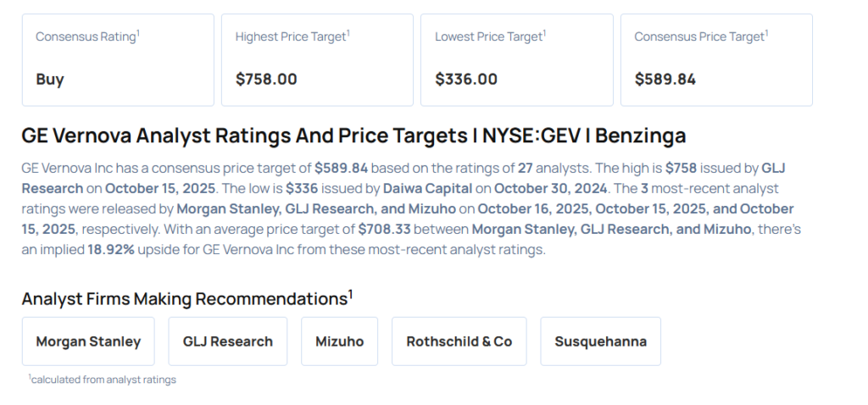Select the Consensus Price Target card label
The image size is (868, 405).
pos(699,37)
